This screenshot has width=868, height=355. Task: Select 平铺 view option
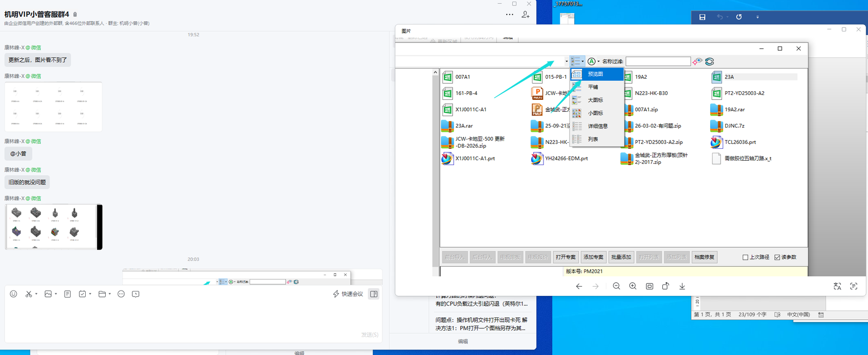pyautogui.click(x=596, y=87)
